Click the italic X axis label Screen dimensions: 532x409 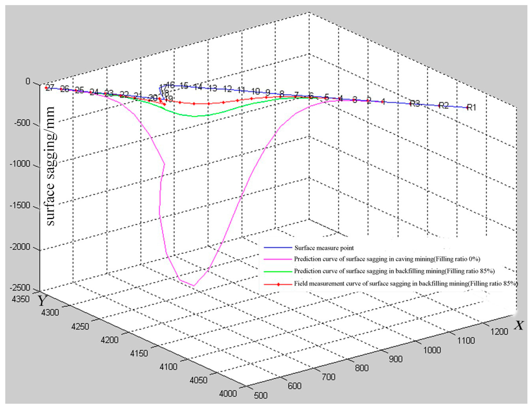pos(519,325)
